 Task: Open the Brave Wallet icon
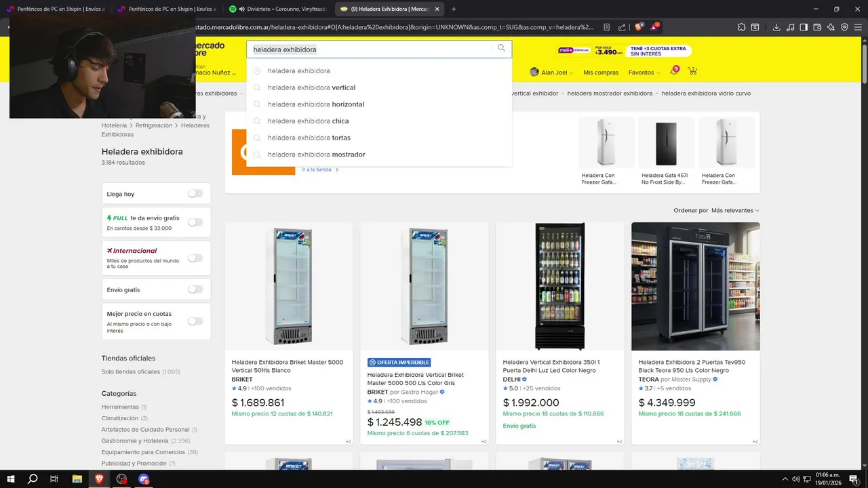click(x=817, y=27)
